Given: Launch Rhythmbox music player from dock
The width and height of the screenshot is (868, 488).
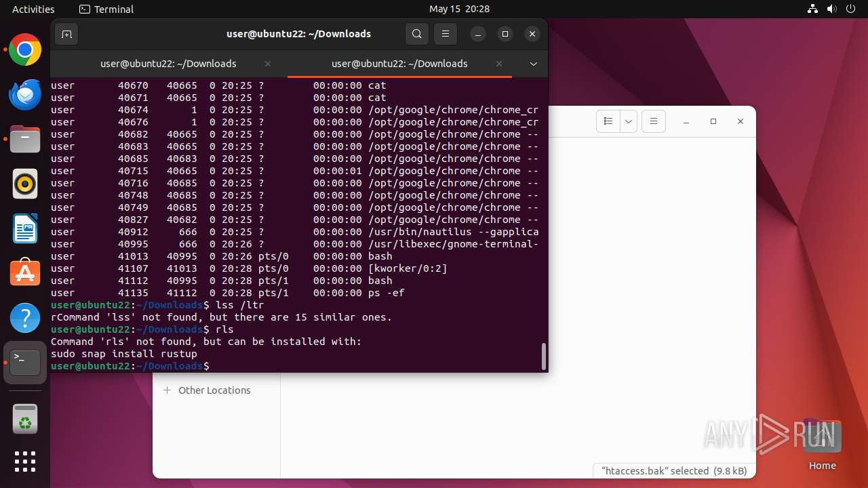Looking at the screenshot, I should 25,184.
